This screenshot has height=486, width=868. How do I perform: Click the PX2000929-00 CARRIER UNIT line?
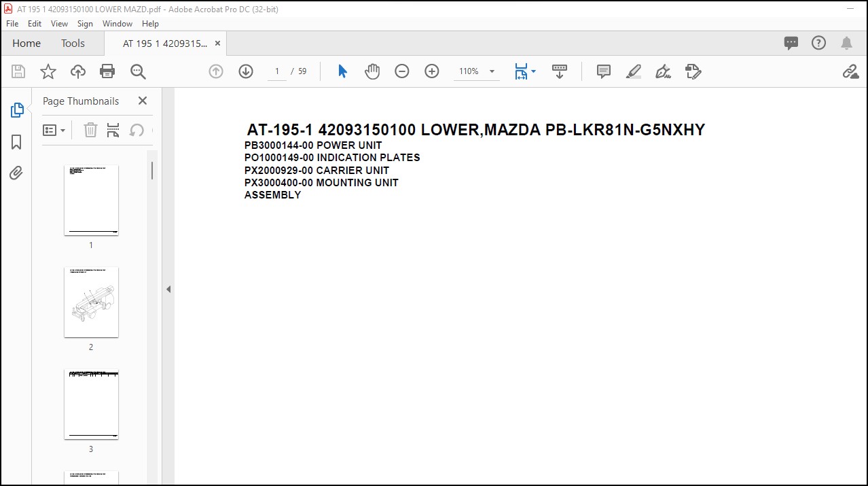coord(317,171)
